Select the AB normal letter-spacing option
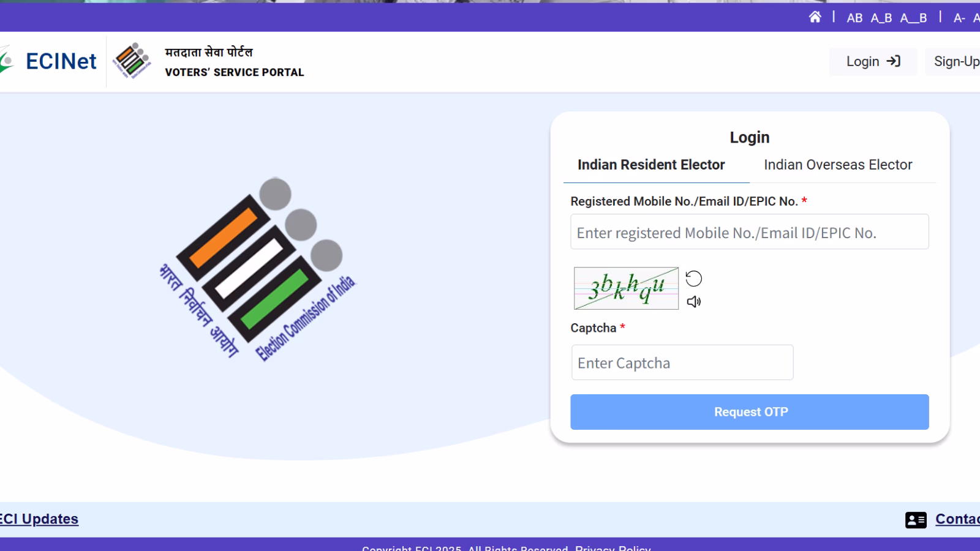The image size is (980, 551). point(854,18)
